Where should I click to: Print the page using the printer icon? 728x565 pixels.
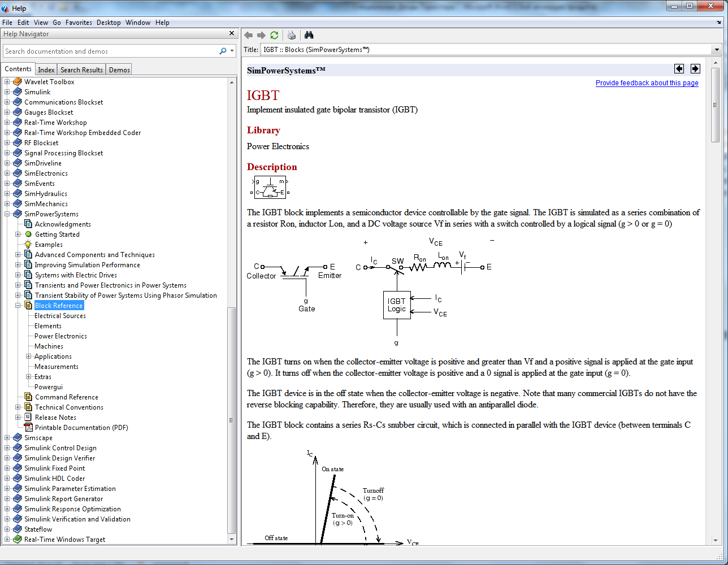click(292, 35)
